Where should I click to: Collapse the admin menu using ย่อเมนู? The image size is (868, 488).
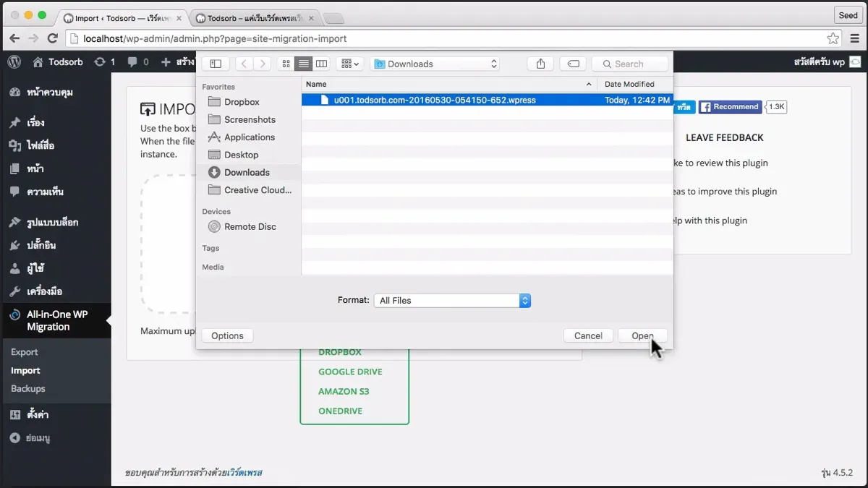click(33, 437)
